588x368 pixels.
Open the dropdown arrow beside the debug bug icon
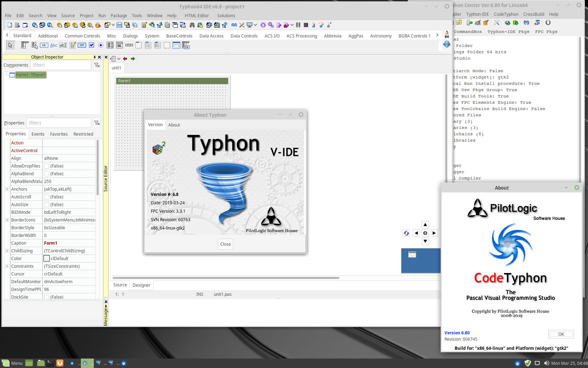pyautogui.click(x=292, y=25)
